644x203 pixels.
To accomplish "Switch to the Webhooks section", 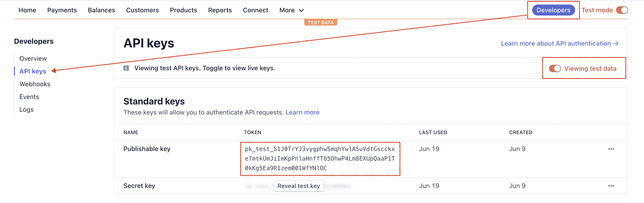I will pyautogui.click(x=35, y=84).
